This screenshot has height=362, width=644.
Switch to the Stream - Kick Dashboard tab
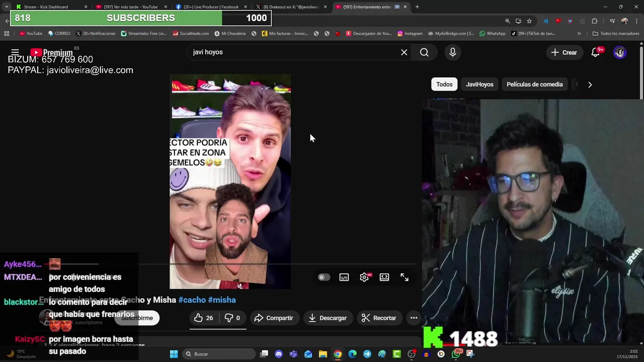[x=50, y=7]
